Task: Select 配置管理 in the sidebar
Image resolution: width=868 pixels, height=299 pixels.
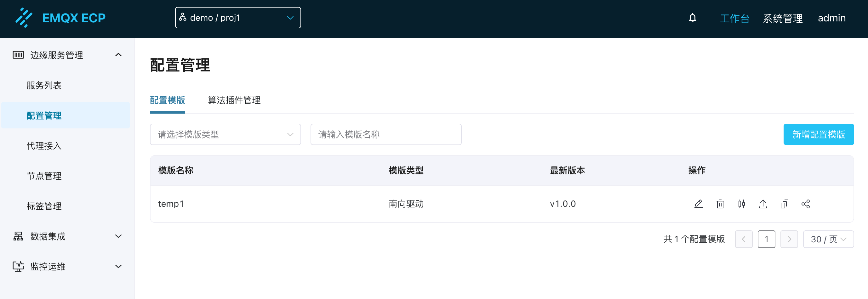Action: click(x=66, y=116)
